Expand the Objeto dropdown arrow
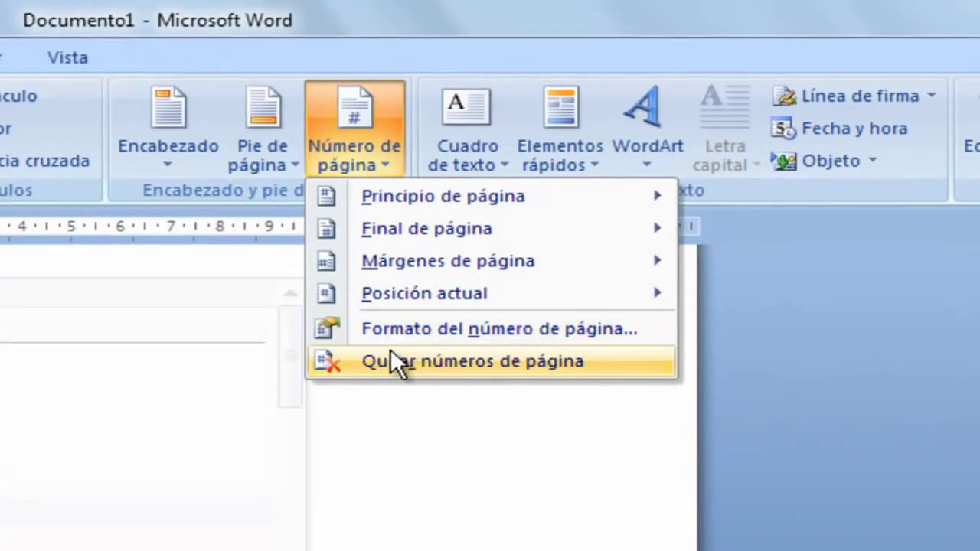This screenshot has height=551, width=980. [872, 161]
